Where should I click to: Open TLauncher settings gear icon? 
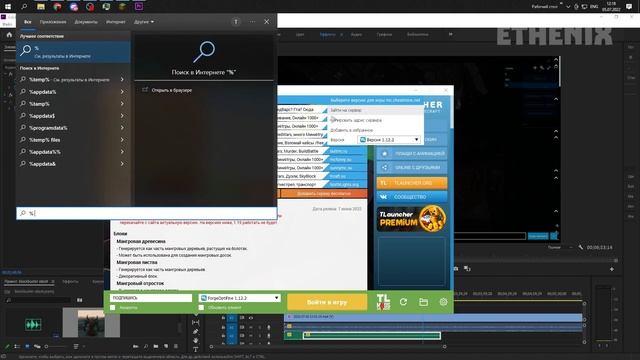[443, 302]
